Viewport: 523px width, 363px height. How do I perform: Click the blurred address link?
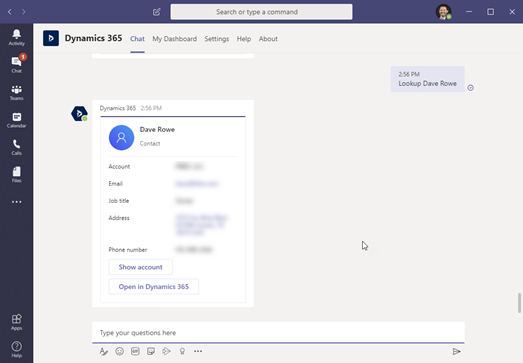pyautogui.click(x=201, y=225)
